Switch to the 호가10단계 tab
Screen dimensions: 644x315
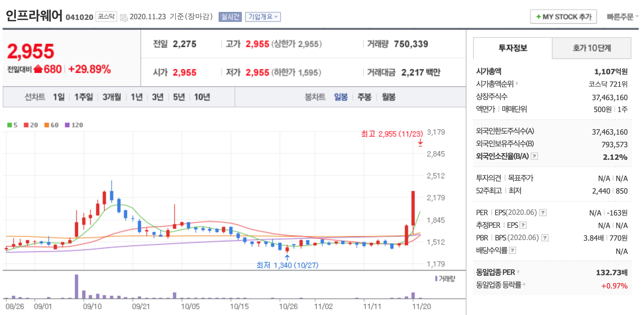tap(592, 48)
